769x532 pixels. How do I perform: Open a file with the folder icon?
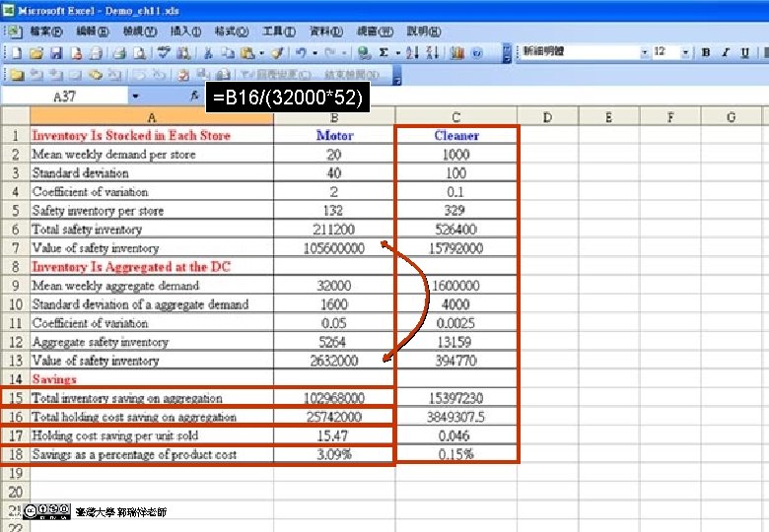[36, 53]
